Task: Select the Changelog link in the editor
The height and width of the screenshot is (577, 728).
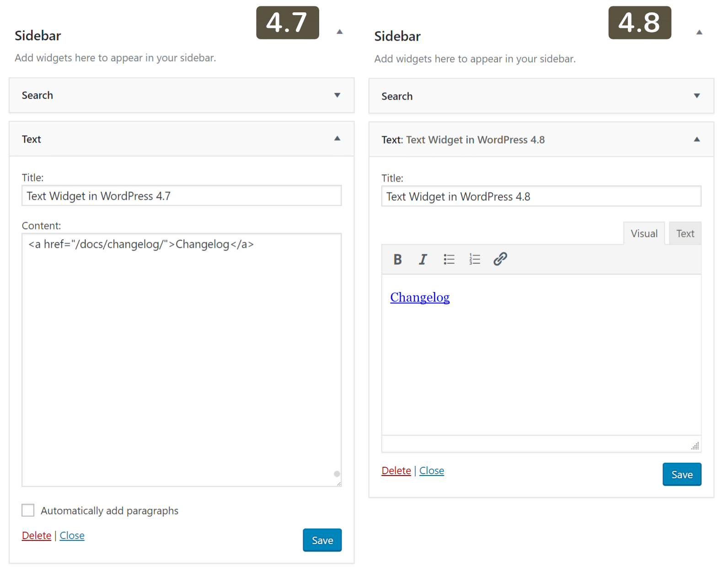Action: 419,297
